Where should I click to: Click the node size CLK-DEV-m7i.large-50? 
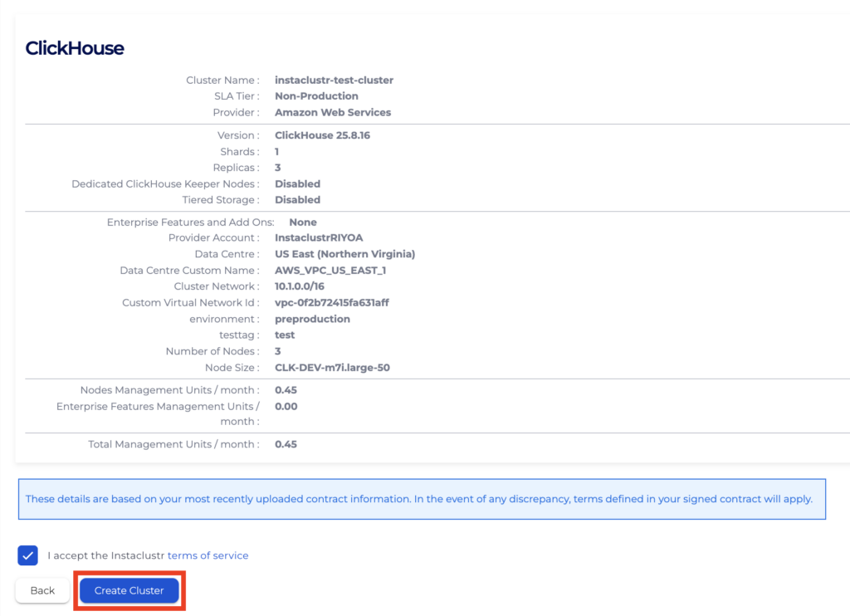(x=332, y=368)
